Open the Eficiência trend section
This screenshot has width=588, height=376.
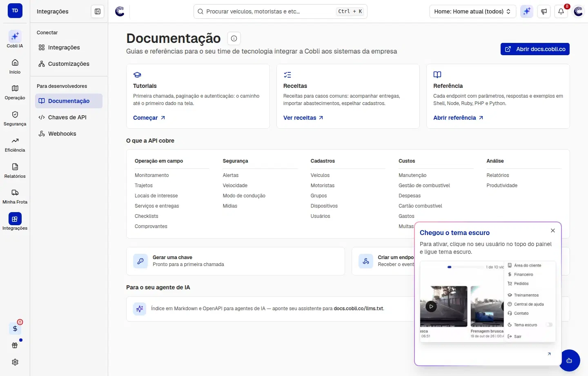click(x=15, y=144)
